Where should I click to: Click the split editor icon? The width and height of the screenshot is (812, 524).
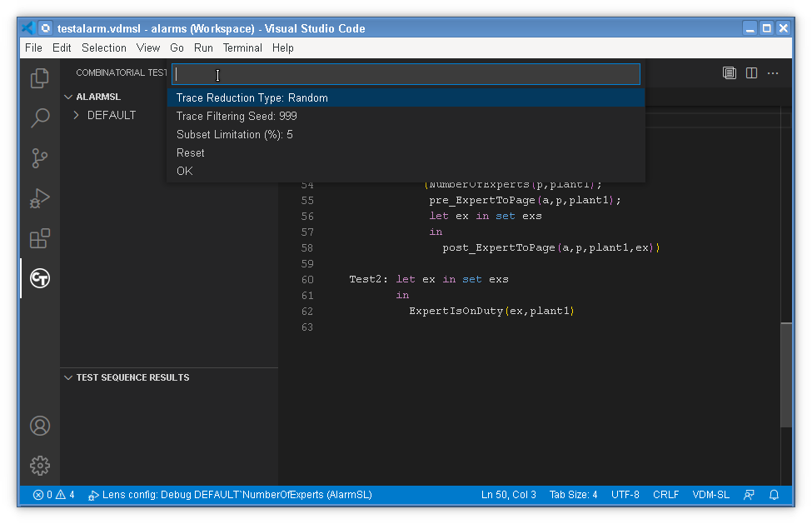[x=751, y=73]
